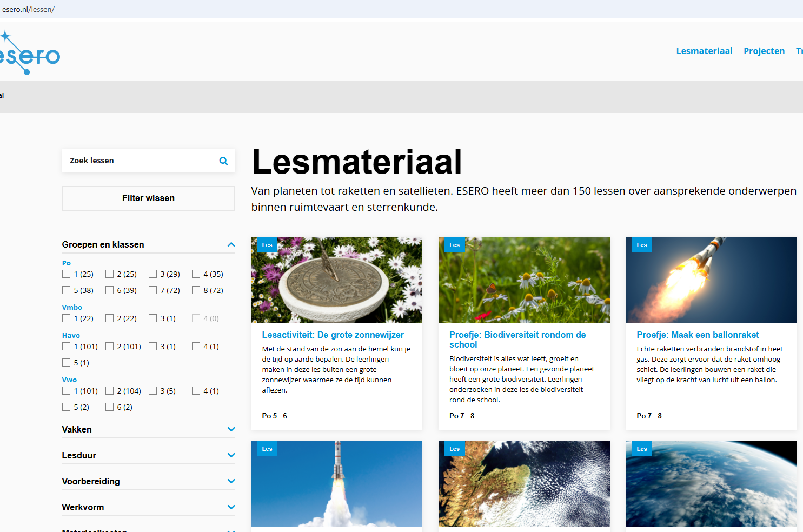Click the Les badge on ballonraket card
The width and height of the screenshot is (803, 532).
pyautogui.click(x=641, y=245)
